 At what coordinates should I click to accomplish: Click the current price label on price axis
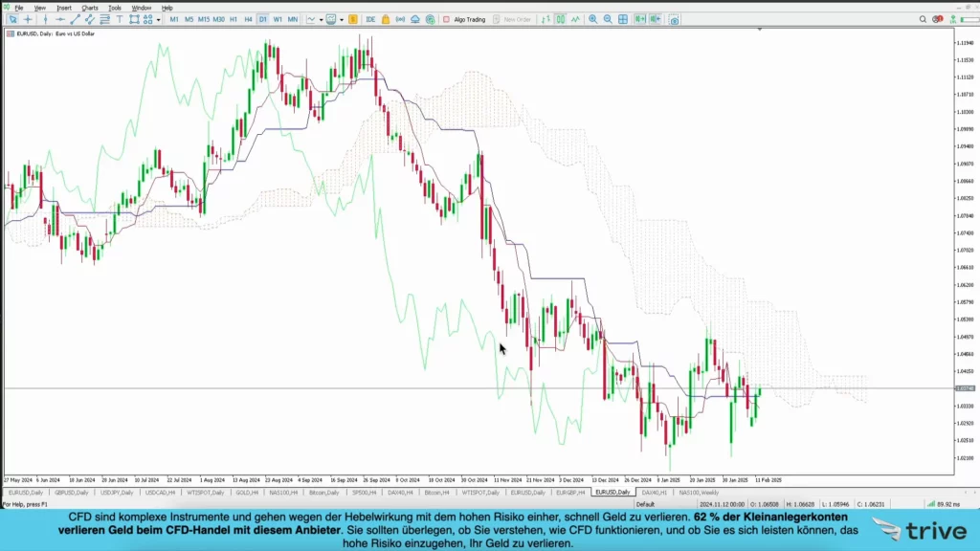click(x=965, y=387)
